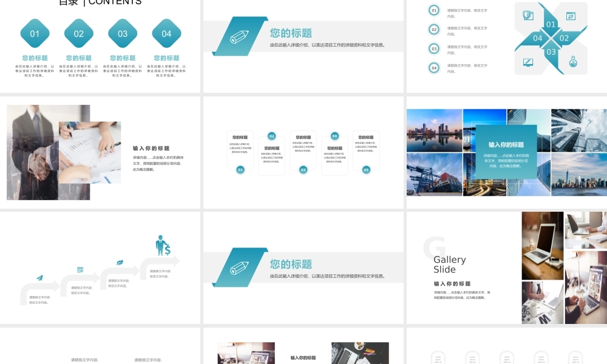Select the businessman with dollar sign icon
The width and height of the screenshot is (607, 364).
[162, 246]
